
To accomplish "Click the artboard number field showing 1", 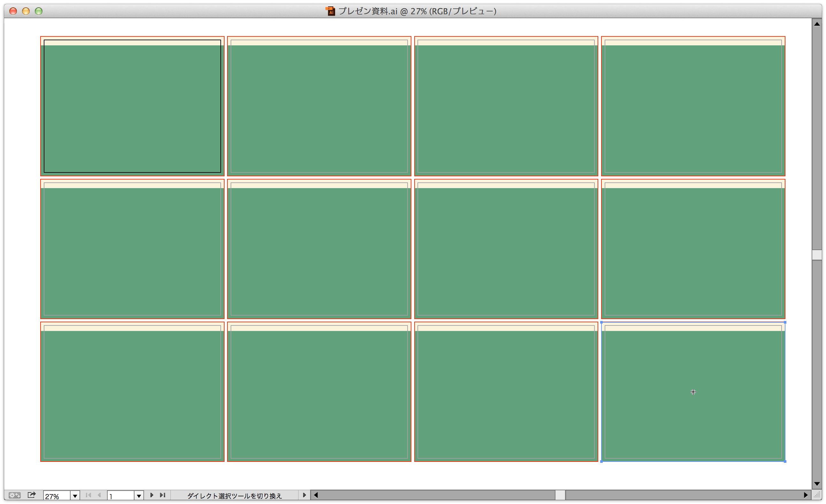I will (x=121, y=496).
